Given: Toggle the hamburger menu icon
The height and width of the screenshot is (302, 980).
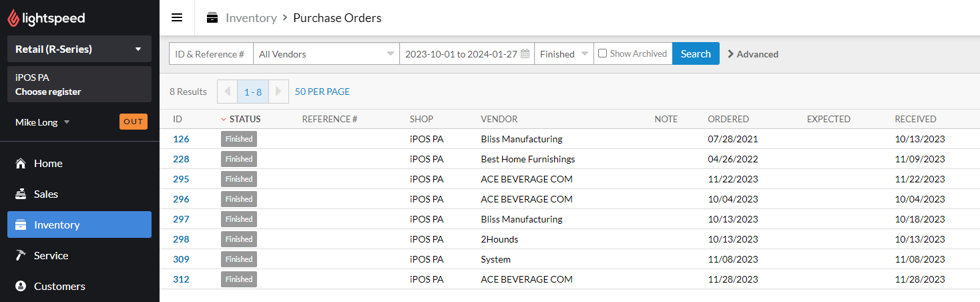Looking at the screenshot, I should [177, 17].
